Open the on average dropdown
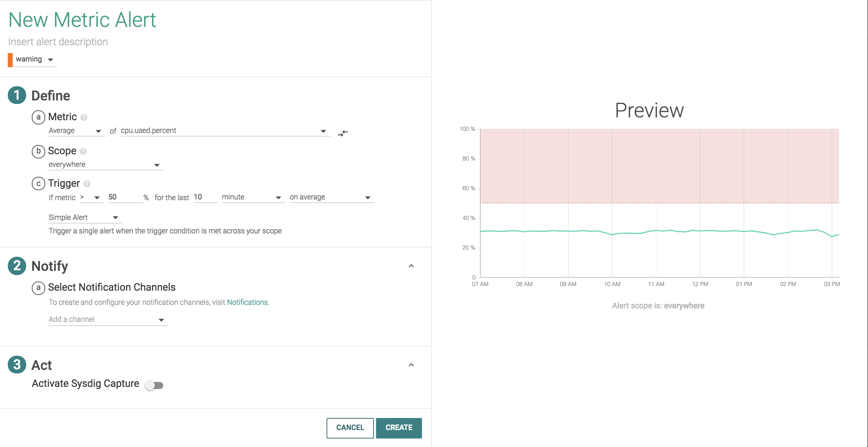 332,197
